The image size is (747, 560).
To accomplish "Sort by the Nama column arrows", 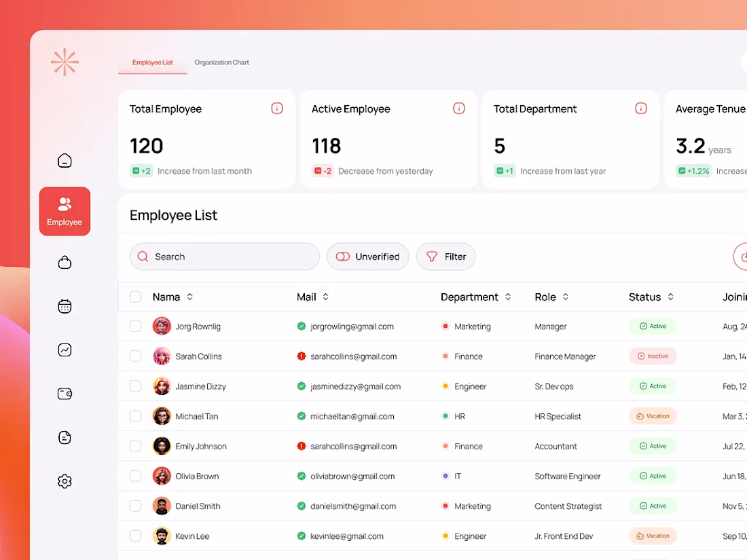I will (x=189, y=297).
